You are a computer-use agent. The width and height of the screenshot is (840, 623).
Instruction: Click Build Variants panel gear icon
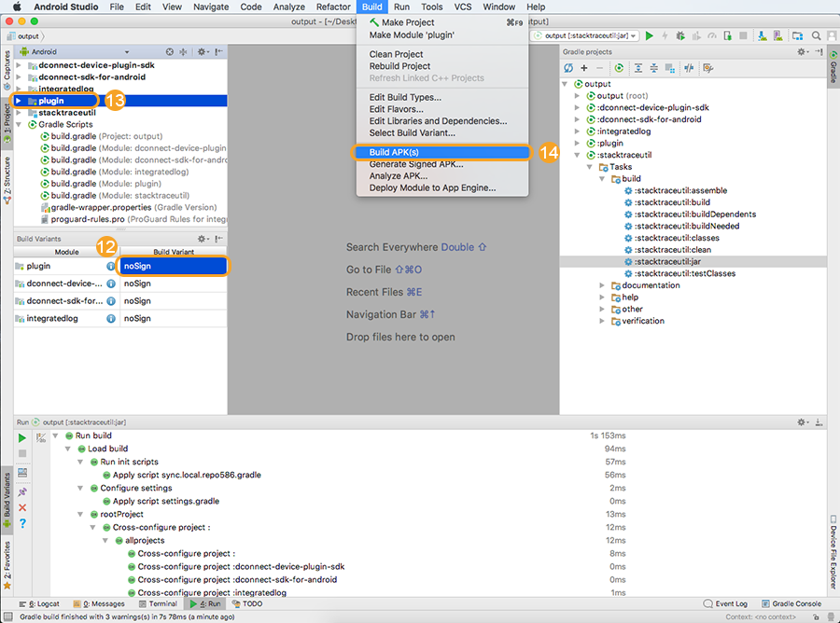coord(203,239)
